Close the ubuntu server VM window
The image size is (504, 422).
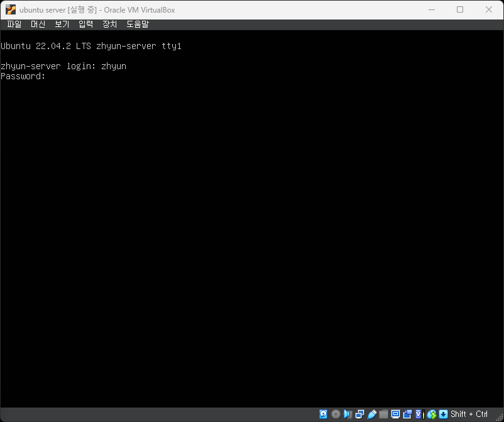489,9
